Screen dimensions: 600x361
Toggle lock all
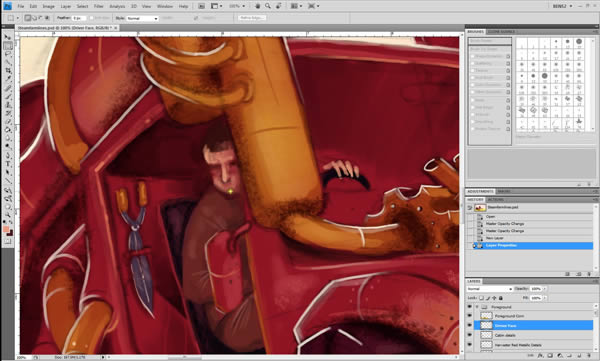coord(501,298)
